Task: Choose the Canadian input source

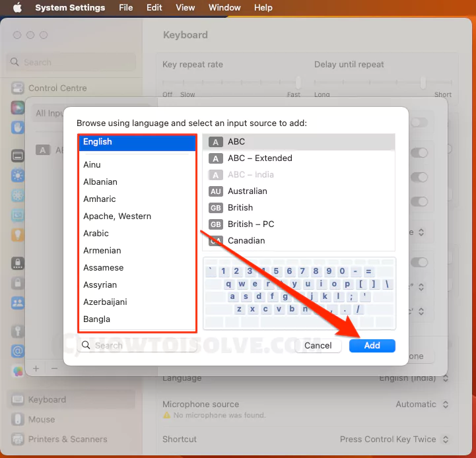Action: 298,241
